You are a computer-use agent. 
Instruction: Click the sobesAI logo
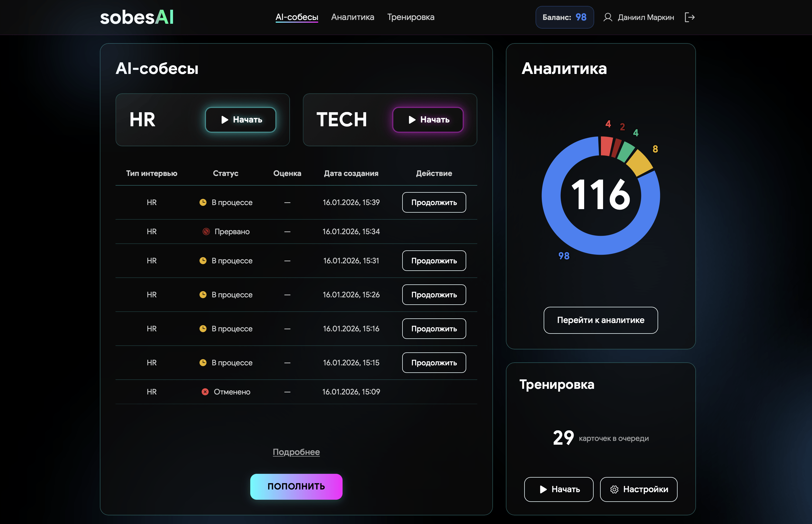click(x=137, y=17)
